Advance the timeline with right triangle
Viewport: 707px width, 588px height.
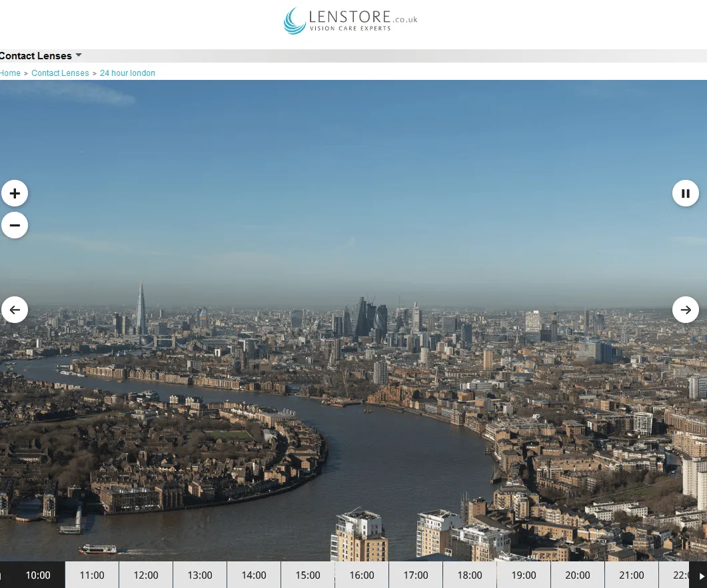click(701, 575)
